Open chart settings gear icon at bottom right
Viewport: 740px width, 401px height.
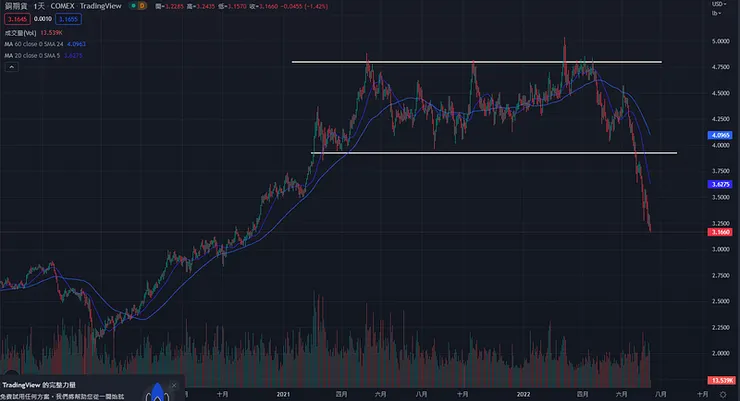point(723,394)
